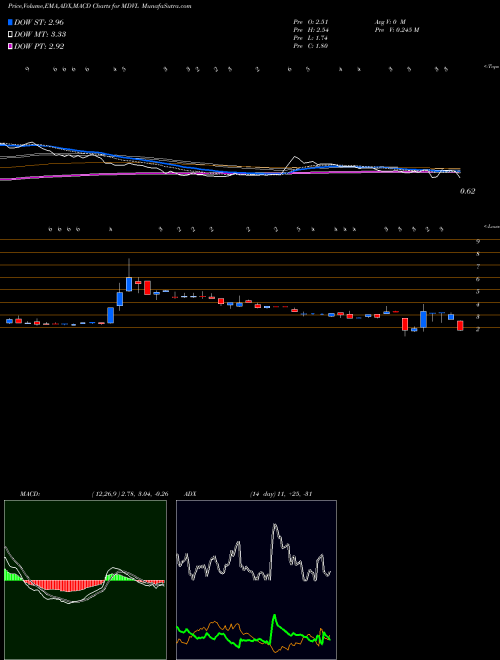
Task: Click the 0.62 value beside the EMA lines
Action: (468, 191)
